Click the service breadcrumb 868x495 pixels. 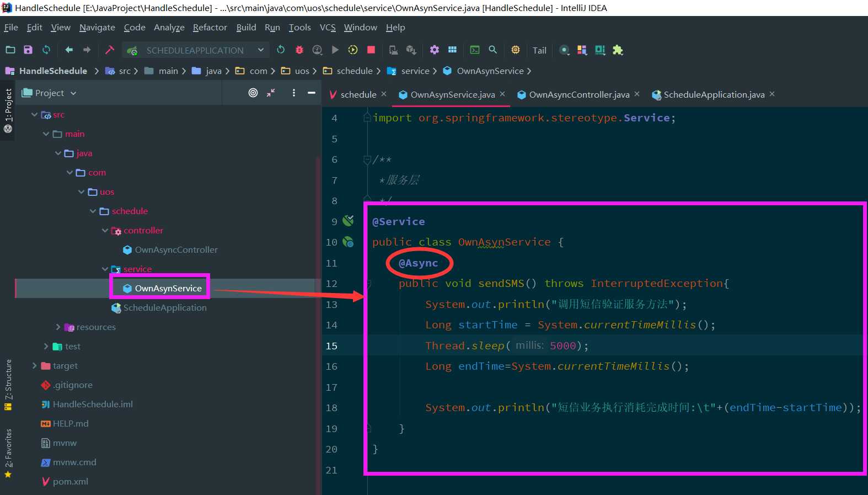(409, 71)
